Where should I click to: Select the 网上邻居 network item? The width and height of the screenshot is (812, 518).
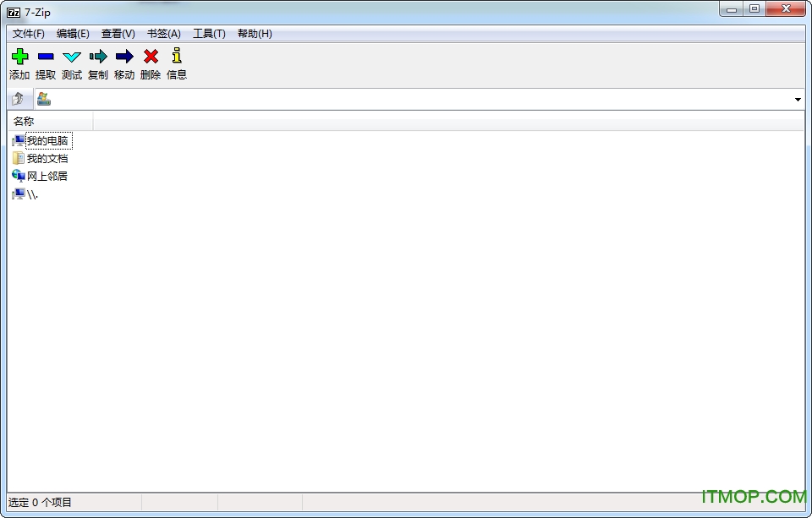point(47,177)
